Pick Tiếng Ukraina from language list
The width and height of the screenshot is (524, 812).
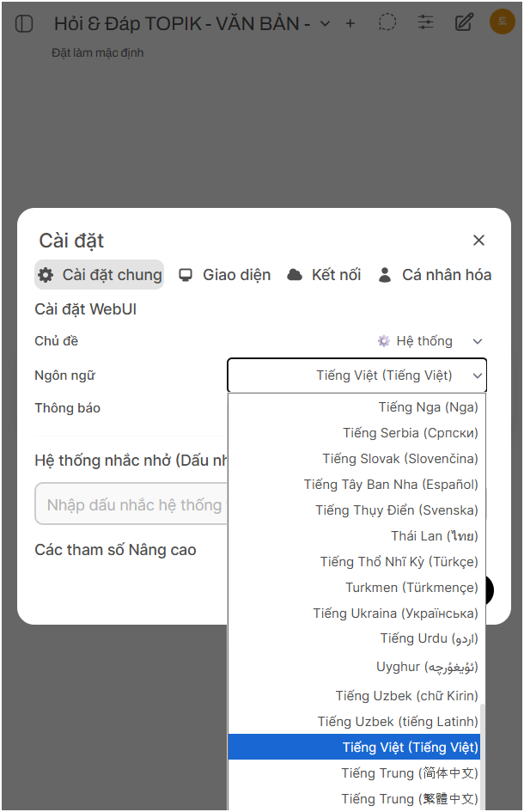[x=395, y=614]
